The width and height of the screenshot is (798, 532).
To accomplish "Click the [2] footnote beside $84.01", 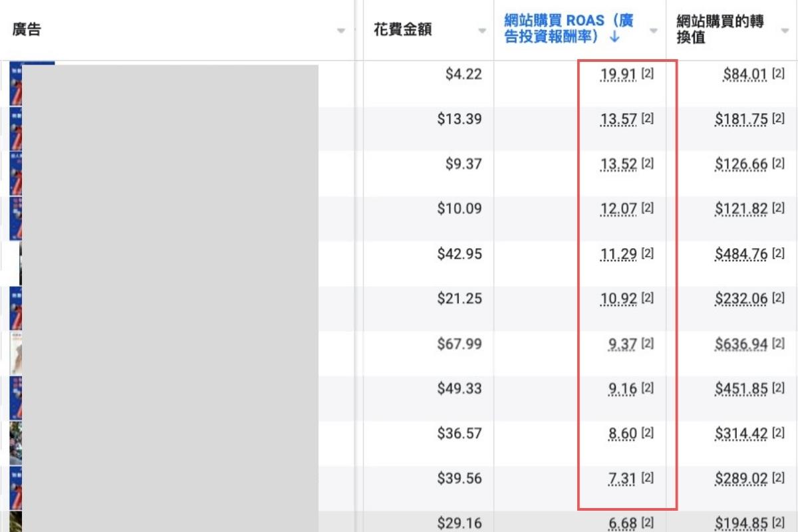I will point(778,74).
